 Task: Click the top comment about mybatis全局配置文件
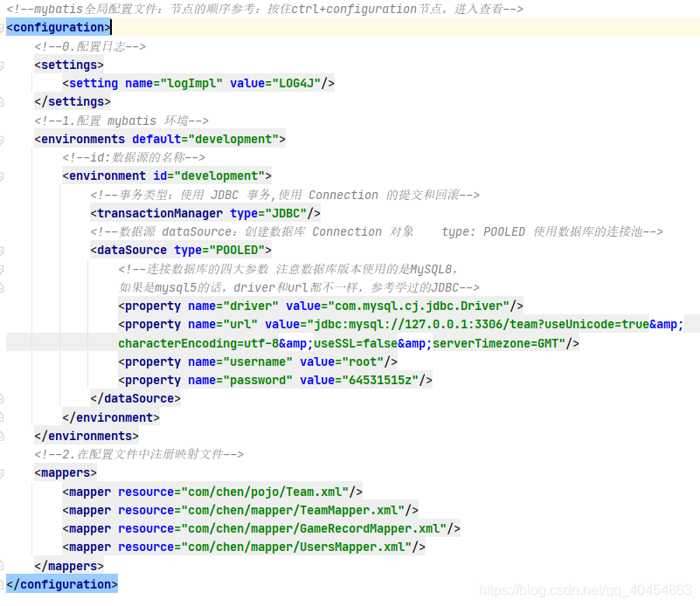(265, 9)
